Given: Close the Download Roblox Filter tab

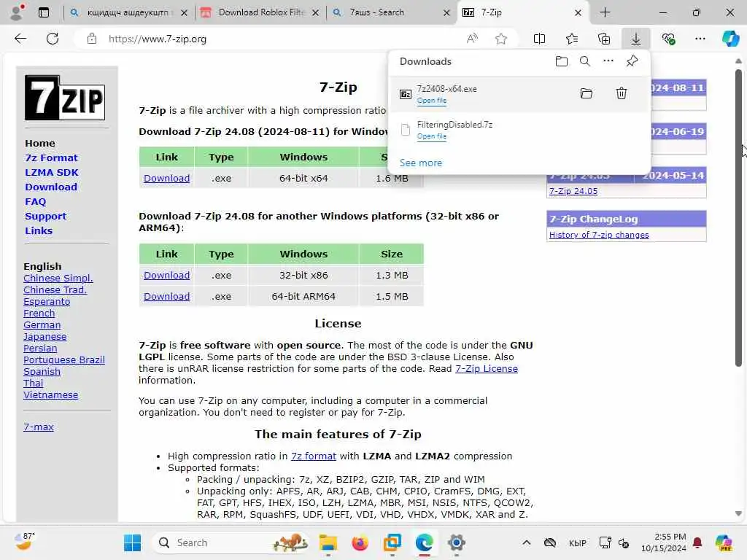Looking at the screenshot, I should (x=315, y=13).
